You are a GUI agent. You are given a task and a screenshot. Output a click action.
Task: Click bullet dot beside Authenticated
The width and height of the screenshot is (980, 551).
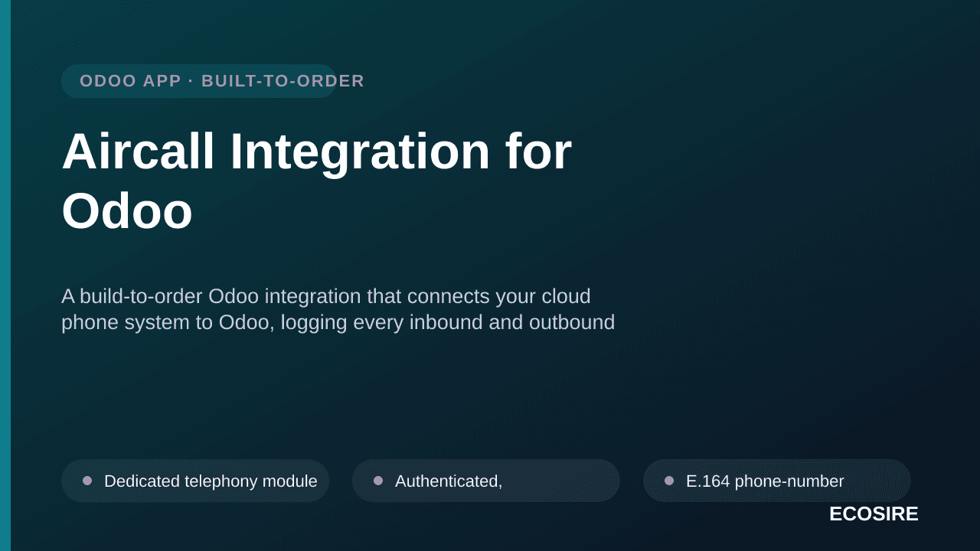point(378,481)
